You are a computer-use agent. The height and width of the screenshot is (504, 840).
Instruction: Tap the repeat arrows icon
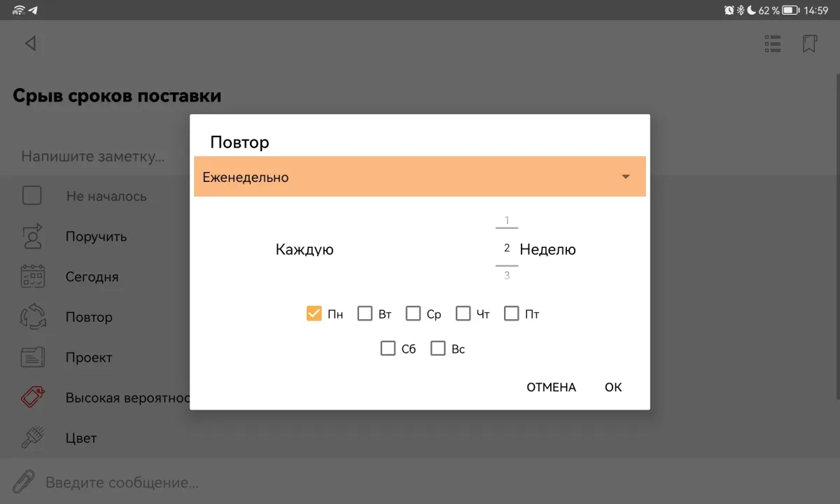pyautogui.click(x=32, y=317)
